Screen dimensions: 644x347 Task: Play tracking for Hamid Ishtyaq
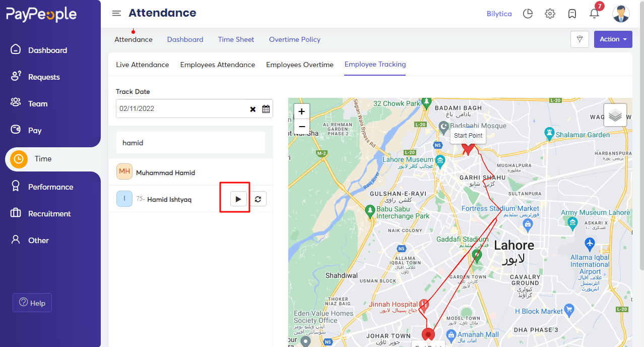point(238,199)
